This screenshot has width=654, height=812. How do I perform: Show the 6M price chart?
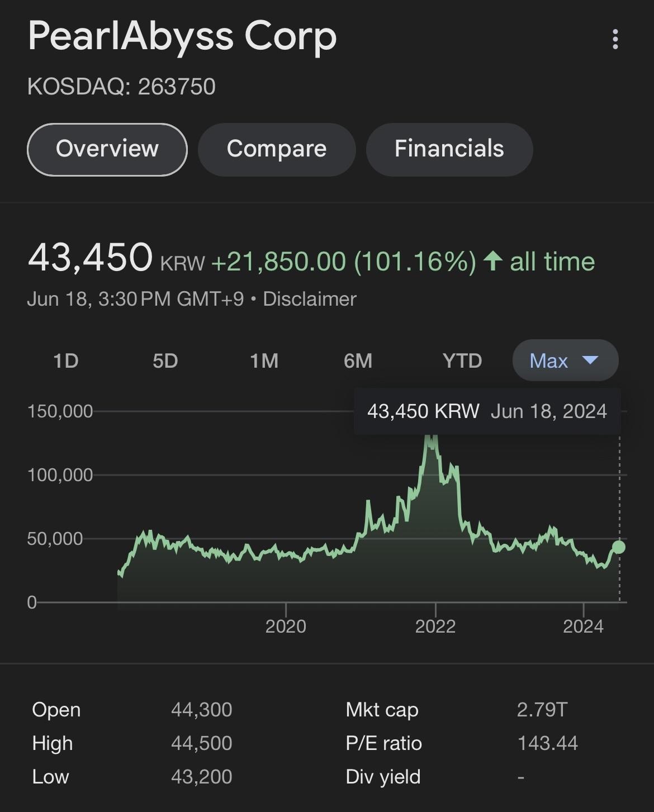[358, 360]
